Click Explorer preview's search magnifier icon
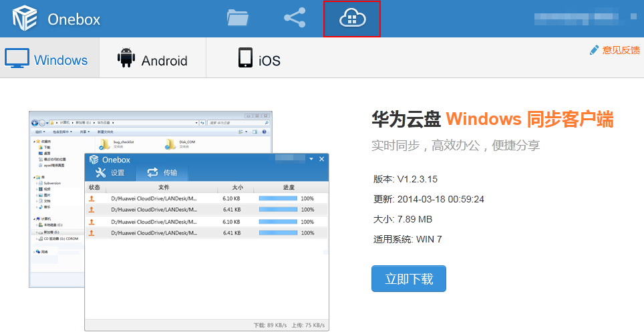 coord(267,122)
